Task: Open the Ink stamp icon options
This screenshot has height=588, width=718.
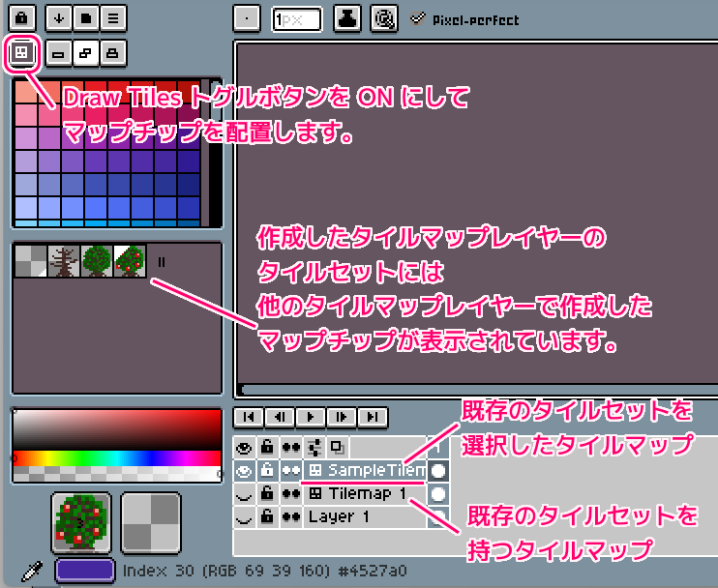Action: (347, 19)
